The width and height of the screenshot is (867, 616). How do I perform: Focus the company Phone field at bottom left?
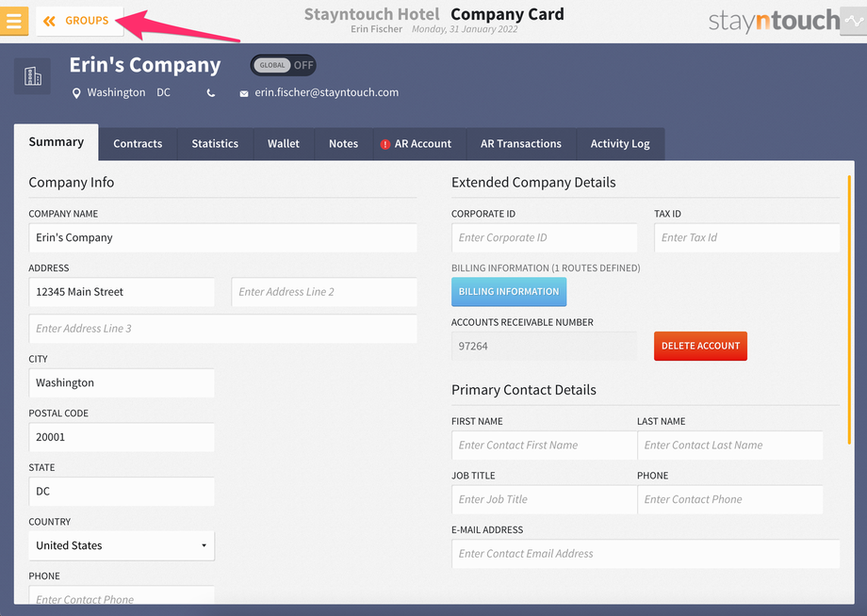tap(122, 595)
